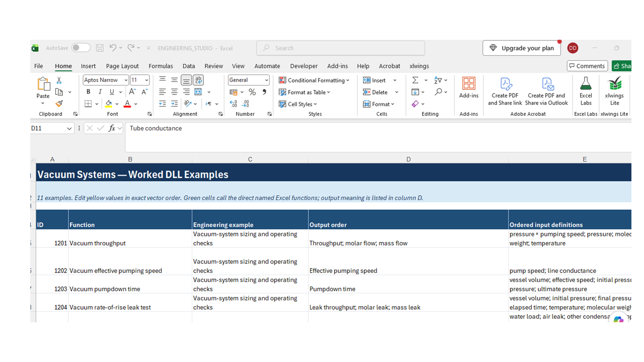This screenshot has height=362, width=644.
Task: Expand the Format cells menu
Action: (x=378, y=104)
